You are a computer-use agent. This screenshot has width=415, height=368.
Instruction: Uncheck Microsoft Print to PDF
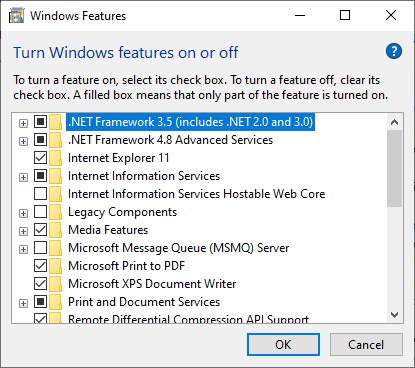[x=40, y=266]
